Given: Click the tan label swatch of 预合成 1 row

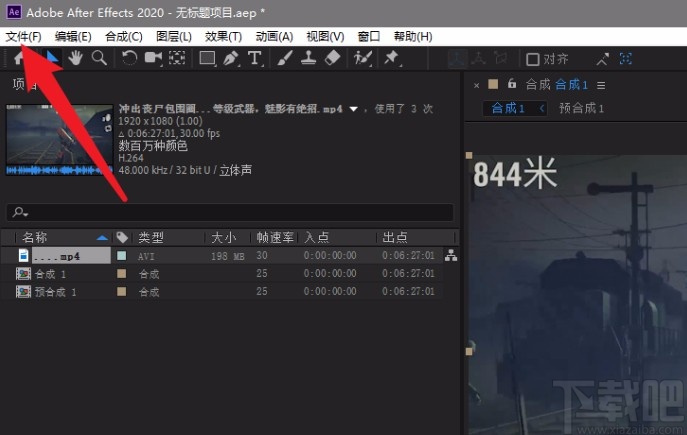Looking at the screenshot, I should click(x=122, y=291).
